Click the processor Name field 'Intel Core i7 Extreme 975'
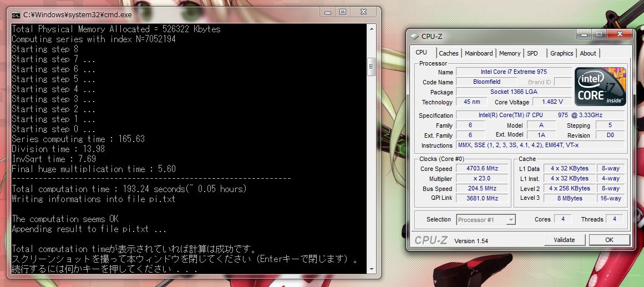Image resolution: width=644 pixels, height=287 pixels. tap(514, 72)
